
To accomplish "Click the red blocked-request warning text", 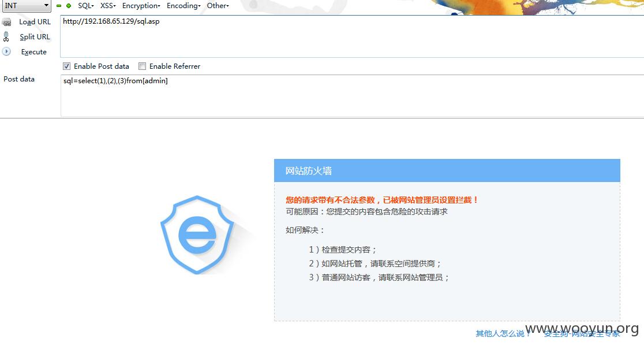I will [382, 201].
